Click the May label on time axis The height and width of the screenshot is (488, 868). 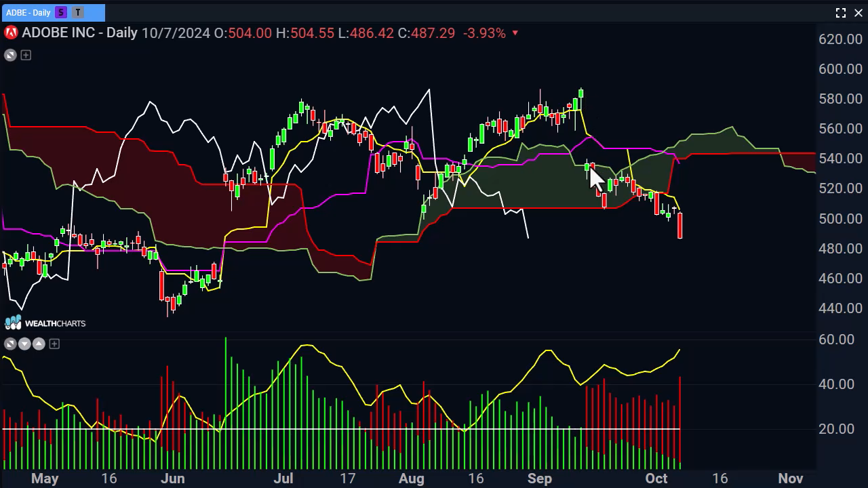click(x=45, y=479)
